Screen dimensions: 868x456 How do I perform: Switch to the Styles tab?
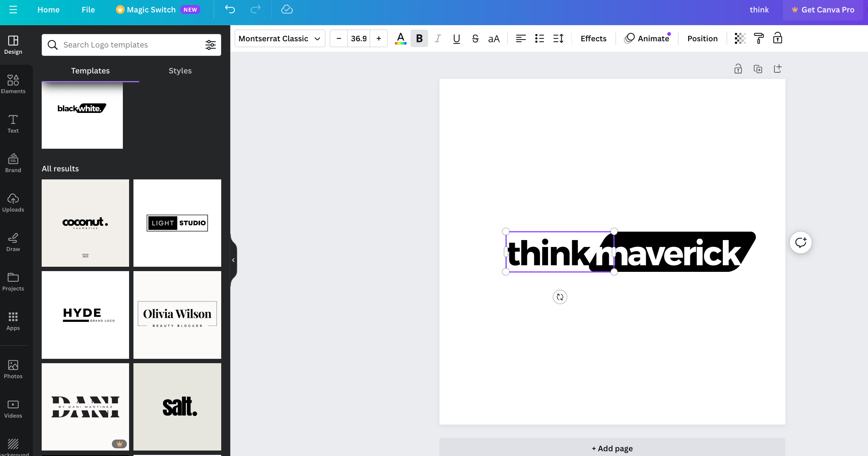180,71
